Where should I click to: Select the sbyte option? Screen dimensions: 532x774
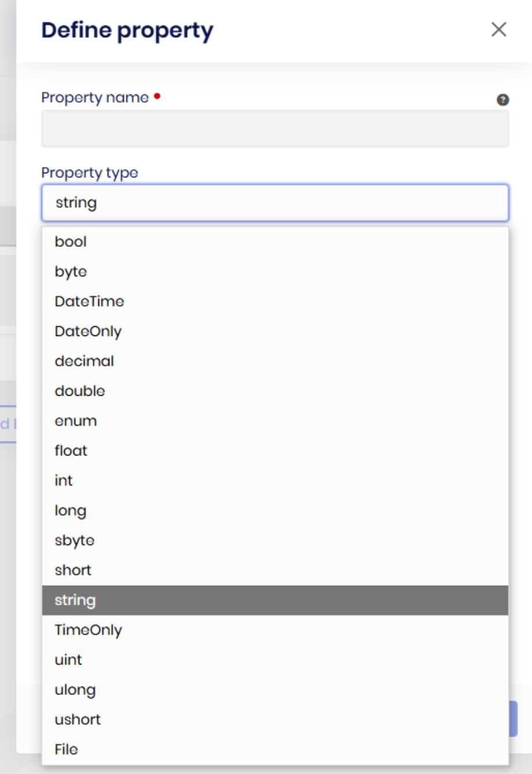pyautogui.click(x=74, y=541)
